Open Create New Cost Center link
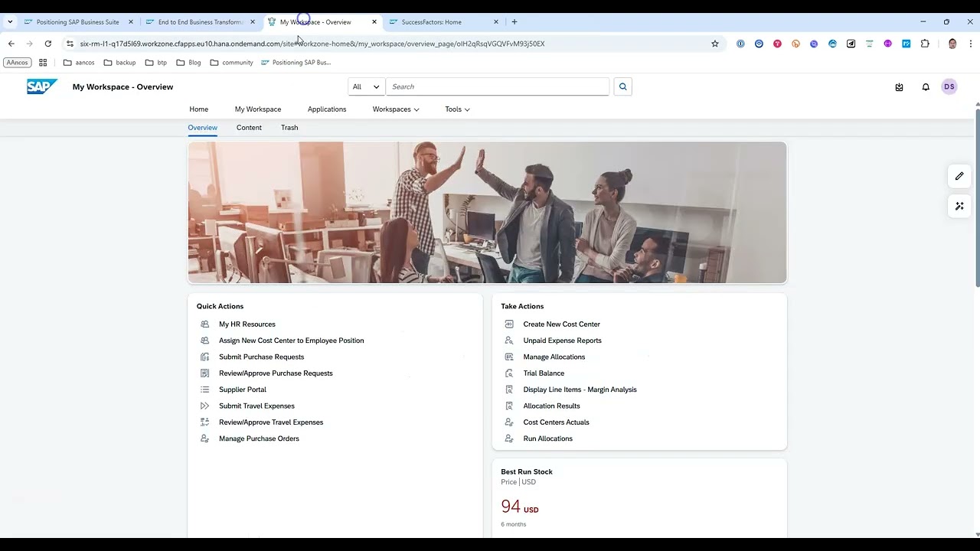Screen dimensions: 980x551 click(562, 324)
